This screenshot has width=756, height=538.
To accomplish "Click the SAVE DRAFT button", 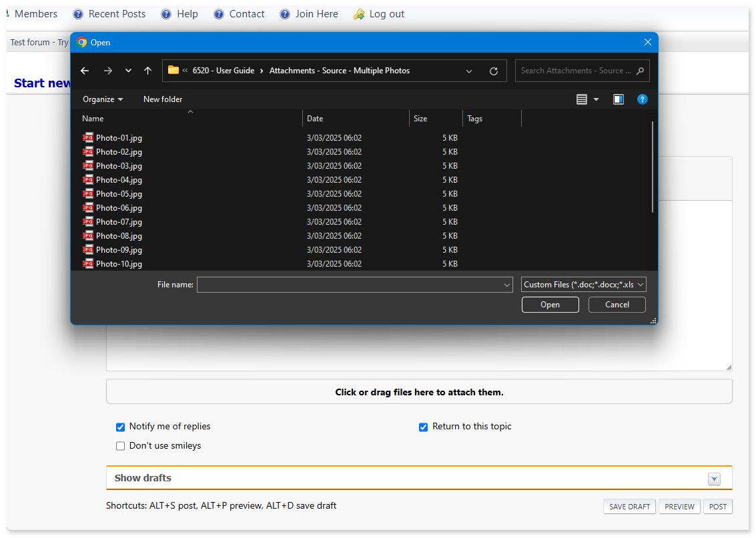I will [629, 507].
